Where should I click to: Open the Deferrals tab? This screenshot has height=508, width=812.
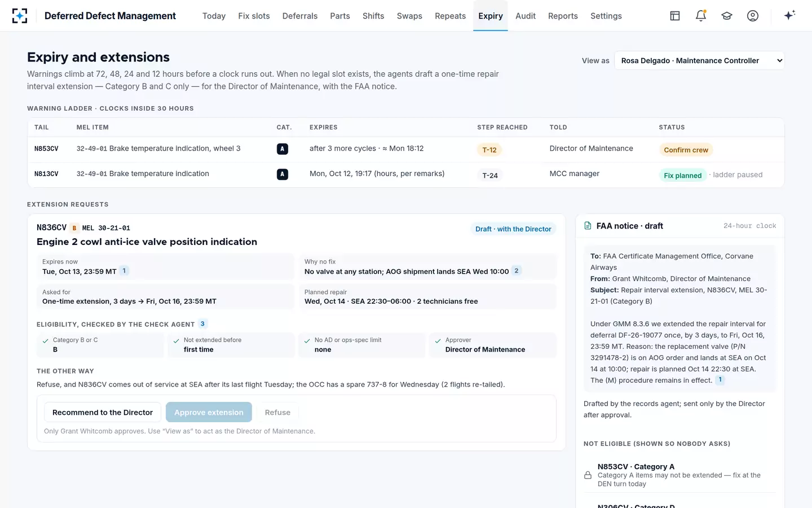300,16
